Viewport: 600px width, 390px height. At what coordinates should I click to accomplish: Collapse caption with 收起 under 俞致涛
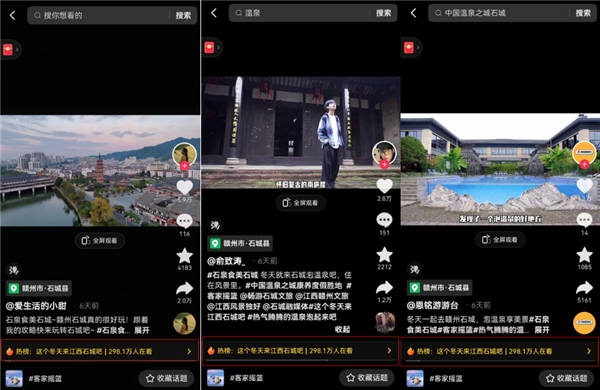[342, 329]
